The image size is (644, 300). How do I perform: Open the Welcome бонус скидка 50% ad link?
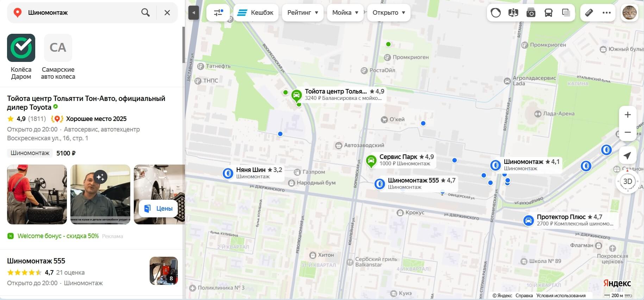pyautogui.click(x=58, y=236)
